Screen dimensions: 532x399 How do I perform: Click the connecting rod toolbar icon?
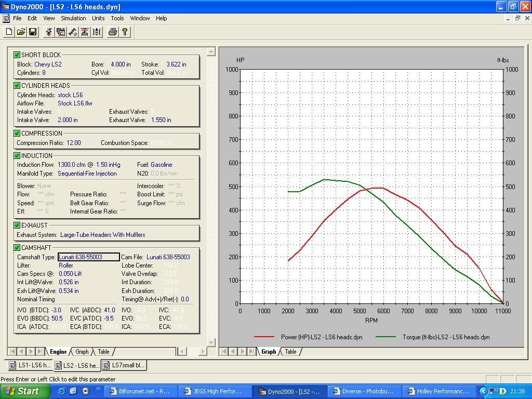[x=73, y=32]
